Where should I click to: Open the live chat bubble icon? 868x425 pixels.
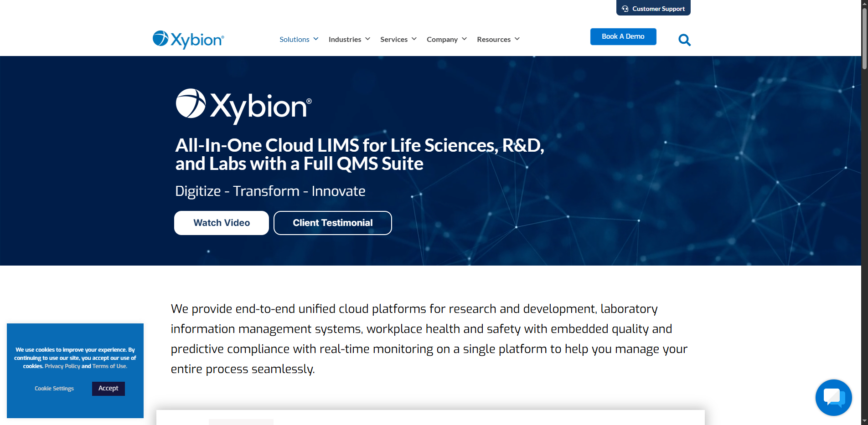[833, 398]
